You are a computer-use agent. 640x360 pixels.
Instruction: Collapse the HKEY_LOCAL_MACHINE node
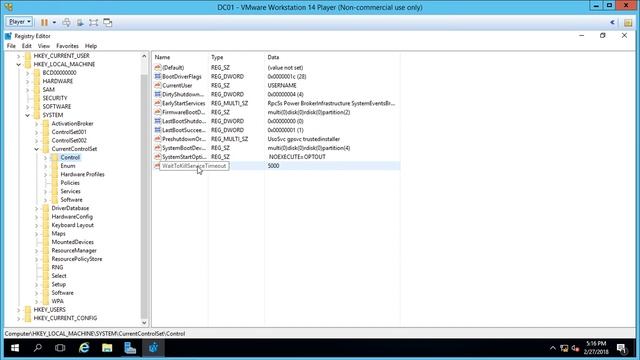coord(18,64)
